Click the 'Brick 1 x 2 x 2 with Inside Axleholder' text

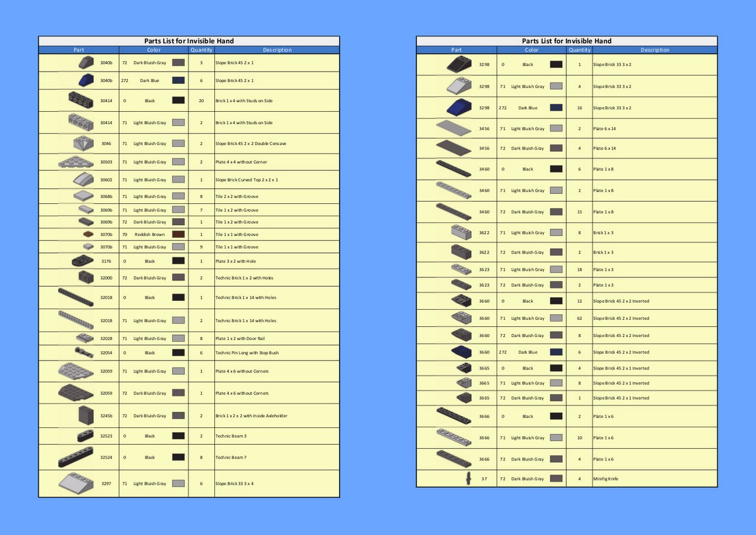251,416
